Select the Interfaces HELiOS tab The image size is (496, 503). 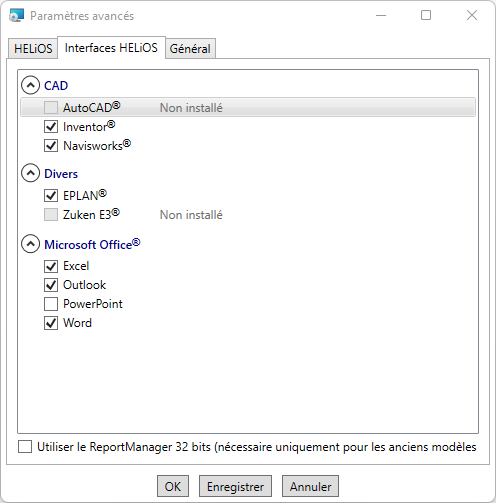111,48
